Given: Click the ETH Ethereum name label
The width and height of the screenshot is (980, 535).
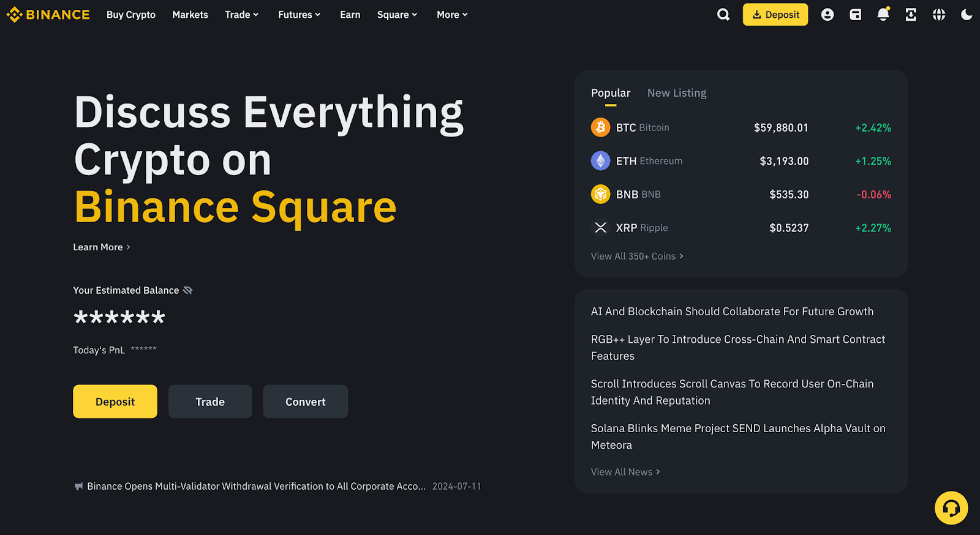Looking at the screenshot, I should (x=649, y=161).
